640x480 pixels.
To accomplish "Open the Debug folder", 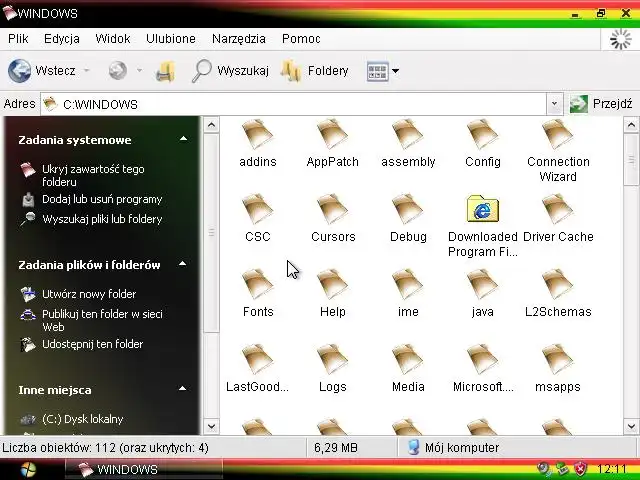I will coord(408,218).
